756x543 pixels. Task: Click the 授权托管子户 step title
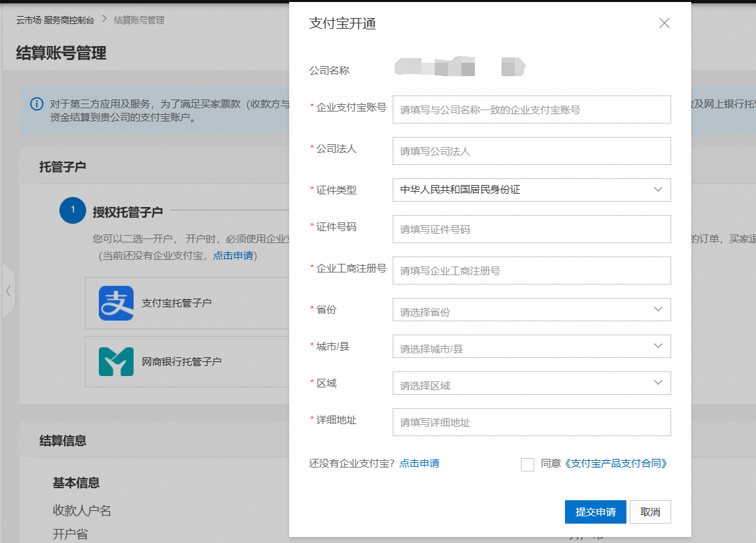point(128,212)
